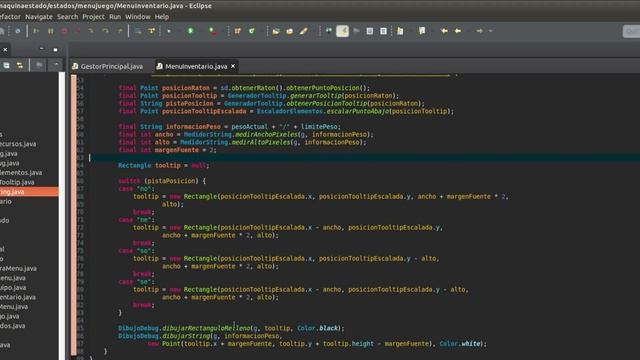Open entario.java in the Package Explorer
The height and width of the screenshot is (360, 640).
18,297
